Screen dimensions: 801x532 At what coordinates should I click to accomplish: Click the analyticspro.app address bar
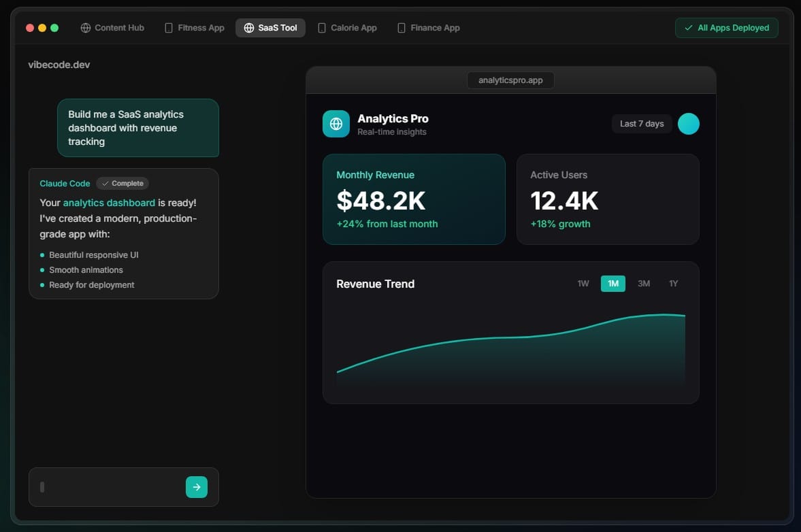(x=510, y=80)
